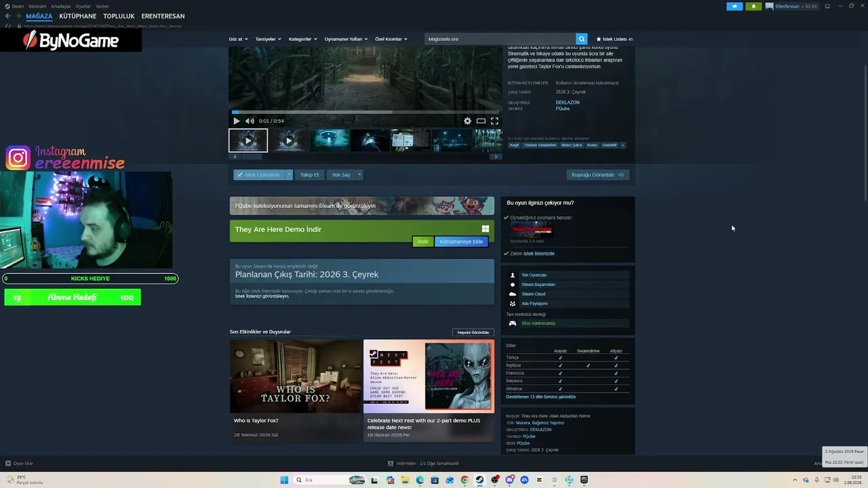The height and width of the screenshot is (488, 868).
Task: Click the plus icon to add a tag
Action: 623,145
